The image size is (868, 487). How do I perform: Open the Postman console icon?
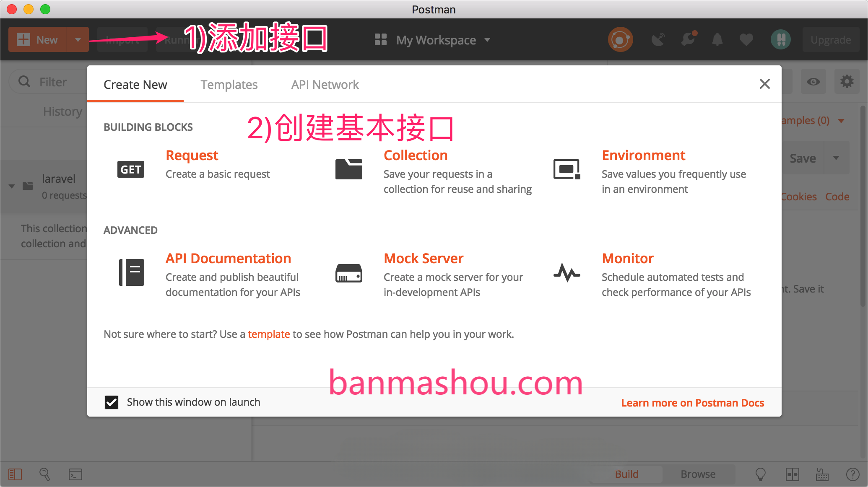pyautogui.click(x=75, y=474)
